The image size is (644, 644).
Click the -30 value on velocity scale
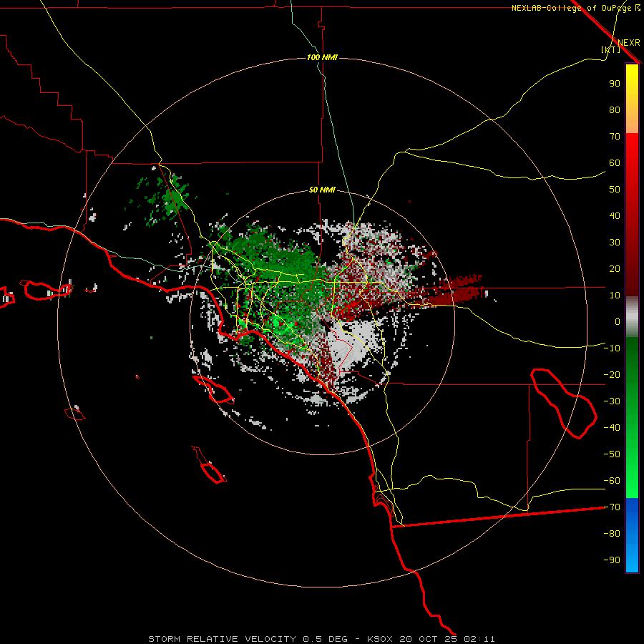(612, 401)
